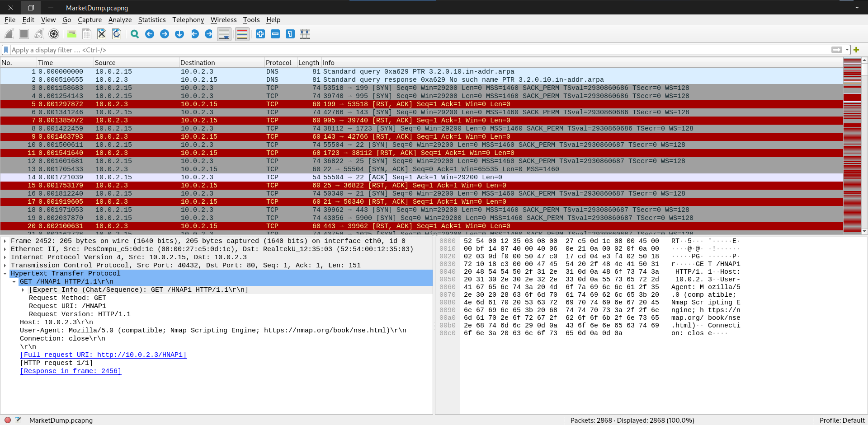Go to next packet in history
The width and height of the screenshot is (868, 425).
tap(165, 34)
